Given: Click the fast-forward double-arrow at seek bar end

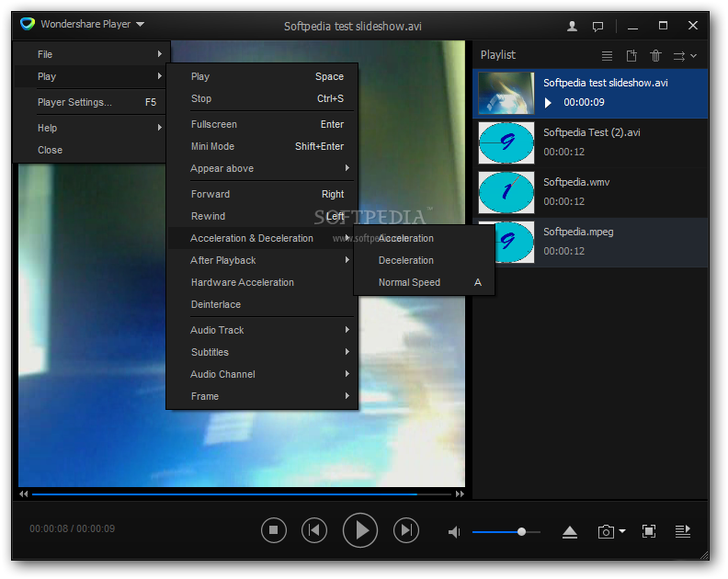Looking at the screenshot, I should point(460,494).
